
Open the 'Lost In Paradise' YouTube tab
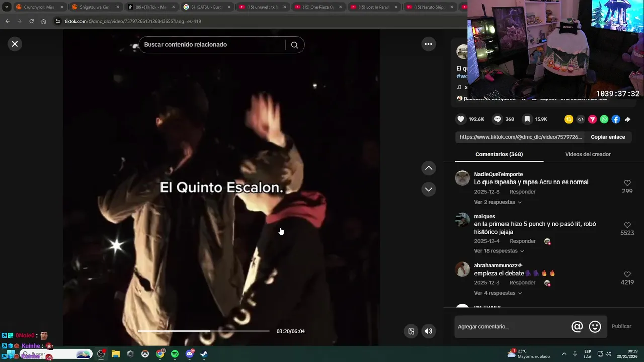(x=374, y=7)
